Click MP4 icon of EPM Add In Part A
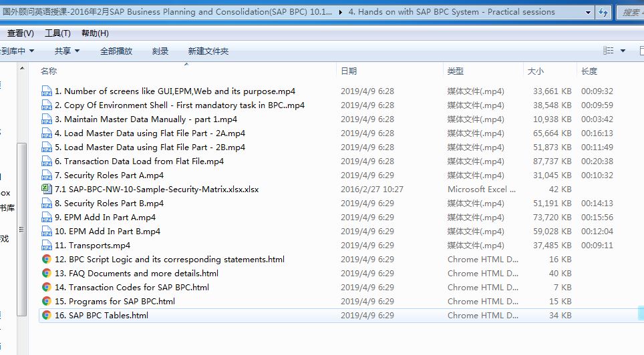Screen dimensions: 644x355 [46, 217]
